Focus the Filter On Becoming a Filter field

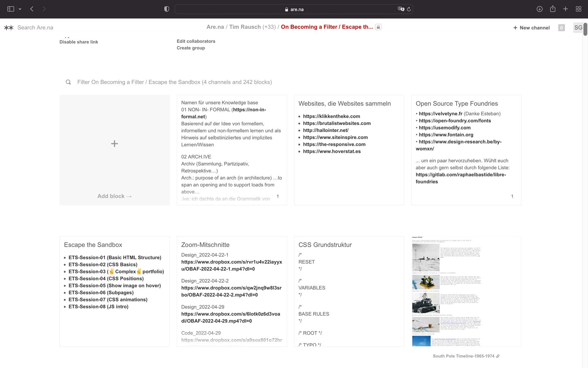click(175, 82)
